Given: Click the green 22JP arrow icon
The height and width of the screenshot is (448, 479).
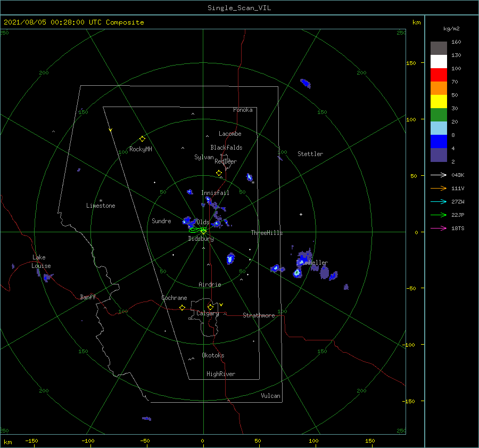Looking at the screenshot, I should coord(439,215).
